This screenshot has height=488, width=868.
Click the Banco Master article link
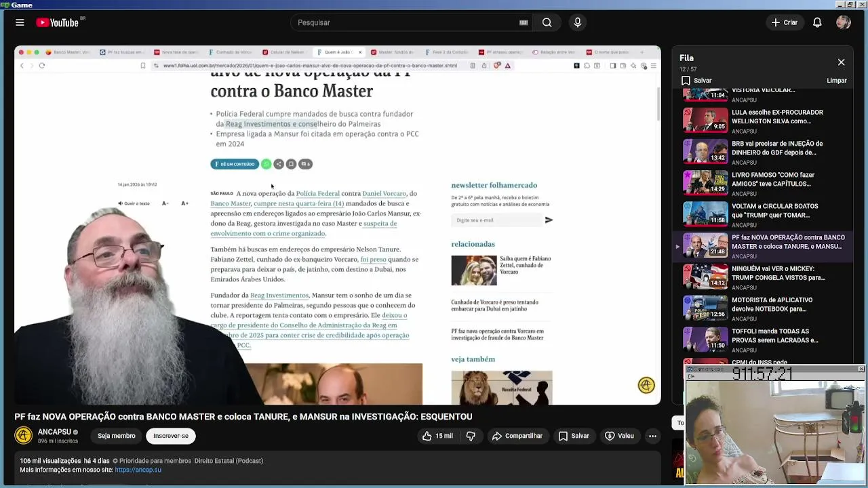[x=231, y=203]
